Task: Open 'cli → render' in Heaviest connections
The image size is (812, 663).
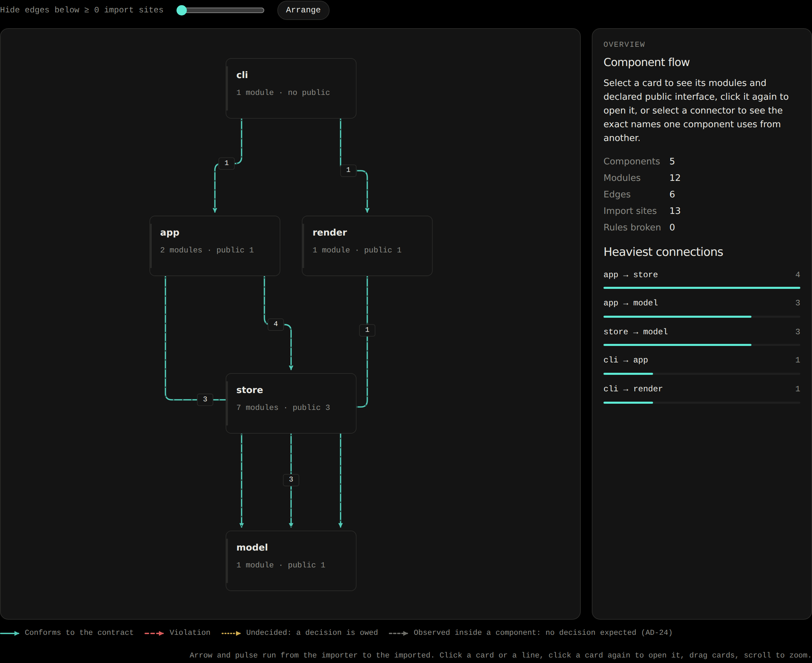Action: [x=701, y=393]
